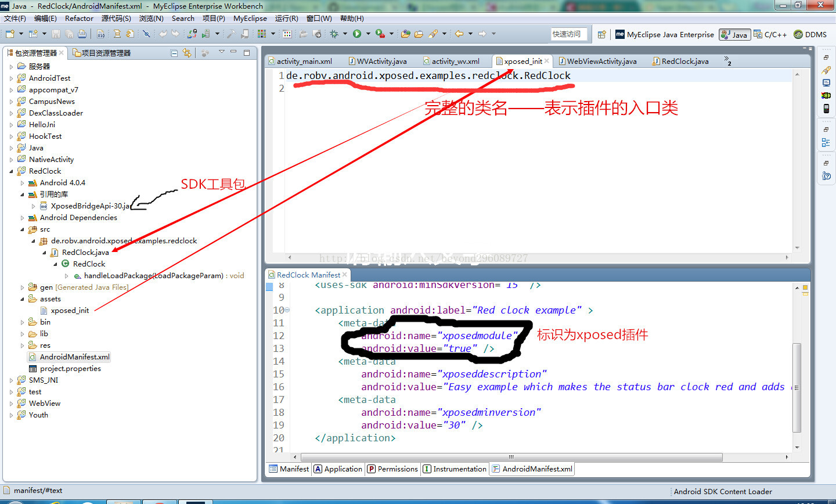
Task: Open the dropdown arrow beside the Run button
Action: click(x=368, y=34)
